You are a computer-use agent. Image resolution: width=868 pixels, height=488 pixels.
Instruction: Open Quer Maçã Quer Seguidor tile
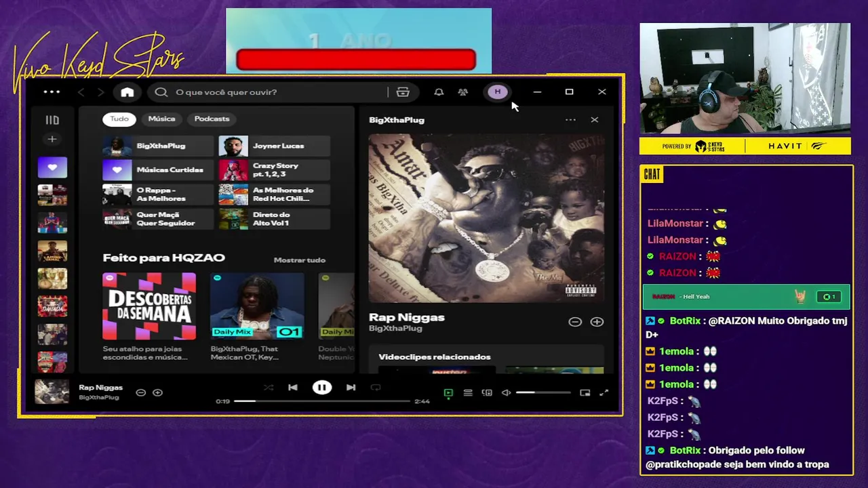[x=158, y=219]
